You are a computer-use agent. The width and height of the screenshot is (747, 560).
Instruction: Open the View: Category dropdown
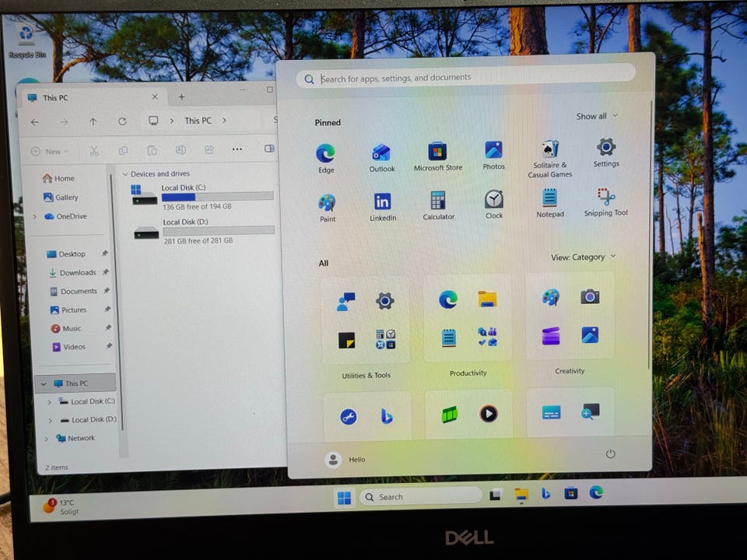583,257
